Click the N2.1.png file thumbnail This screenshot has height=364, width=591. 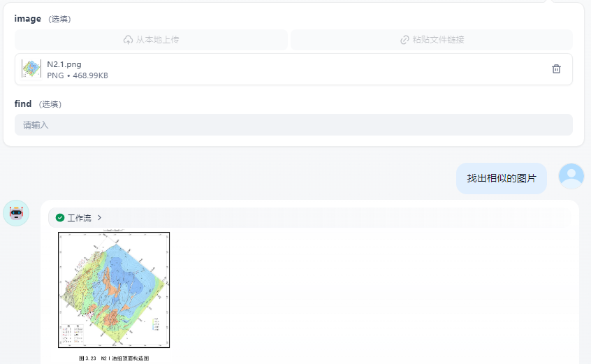click(x=31, y=69)
